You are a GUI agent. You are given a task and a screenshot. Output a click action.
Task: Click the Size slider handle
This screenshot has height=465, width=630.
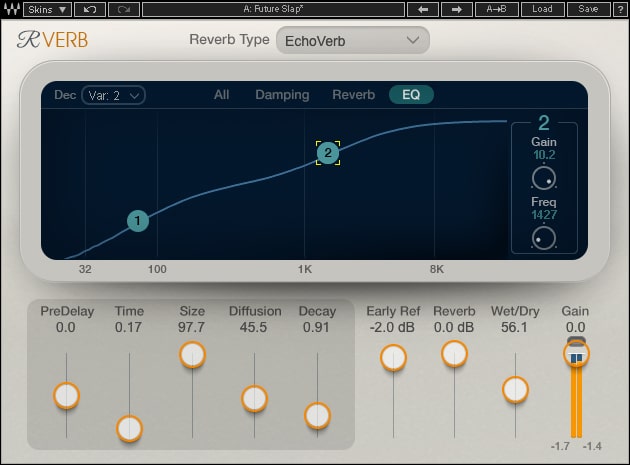point(192,355)
